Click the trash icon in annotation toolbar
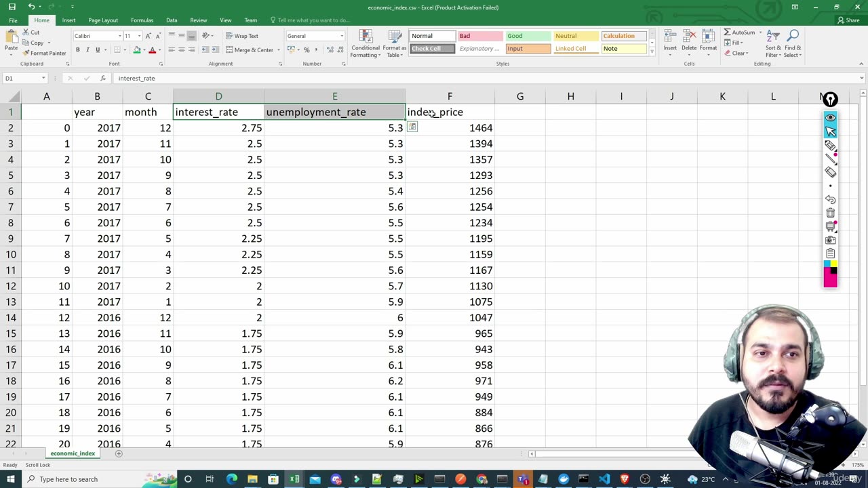This screenshot has width=868, height=488. [x=830, y=213]
